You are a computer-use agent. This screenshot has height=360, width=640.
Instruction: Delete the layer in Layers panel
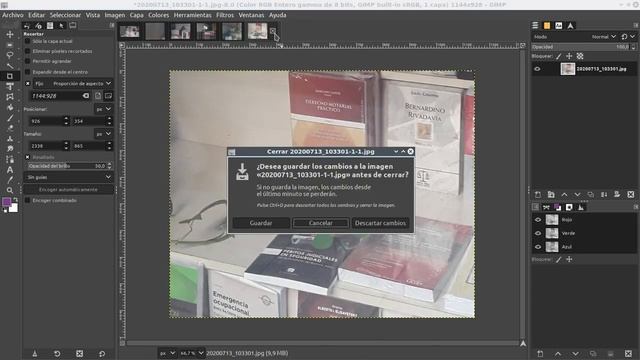tap(631, 195)
